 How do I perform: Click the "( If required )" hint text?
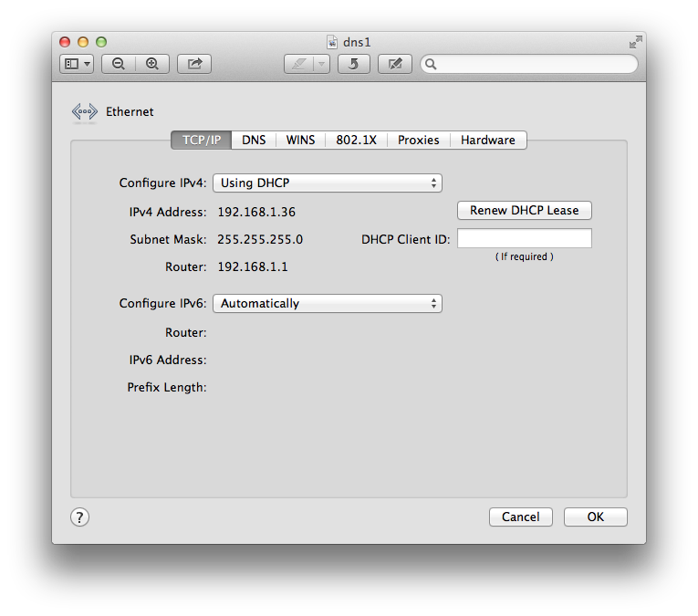[x=525, y=256]
